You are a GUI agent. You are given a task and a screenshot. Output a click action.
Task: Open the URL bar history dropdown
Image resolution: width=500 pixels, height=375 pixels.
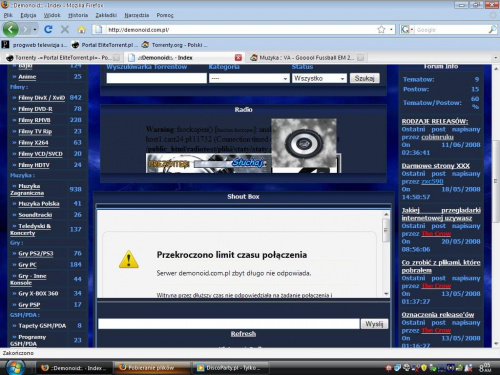click(391, 30)
